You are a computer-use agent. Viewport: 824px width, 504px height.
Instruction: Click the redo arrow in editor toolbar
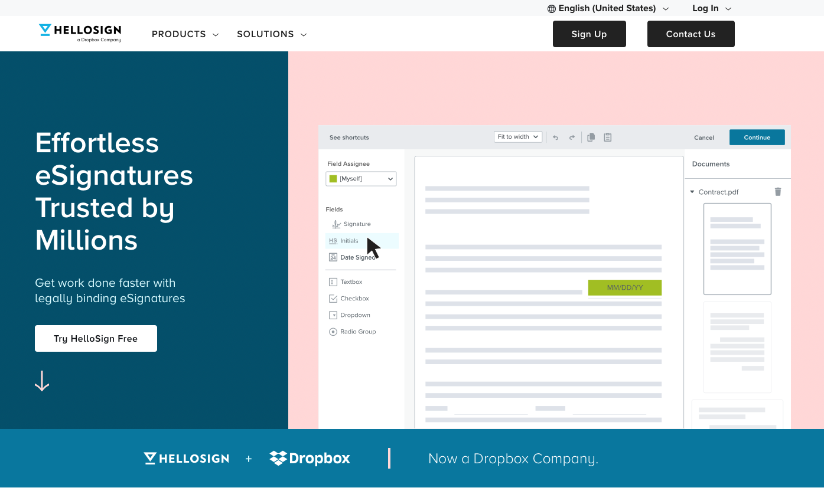[x=572, y=138]
